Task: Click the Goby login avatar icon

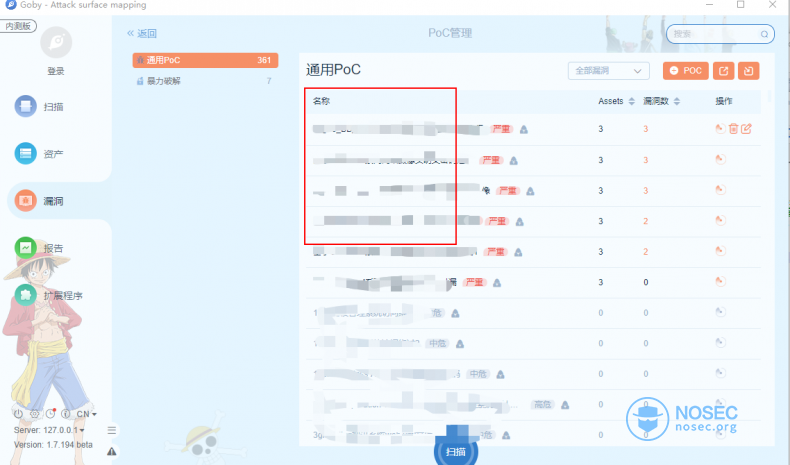Action: [56, 42]
